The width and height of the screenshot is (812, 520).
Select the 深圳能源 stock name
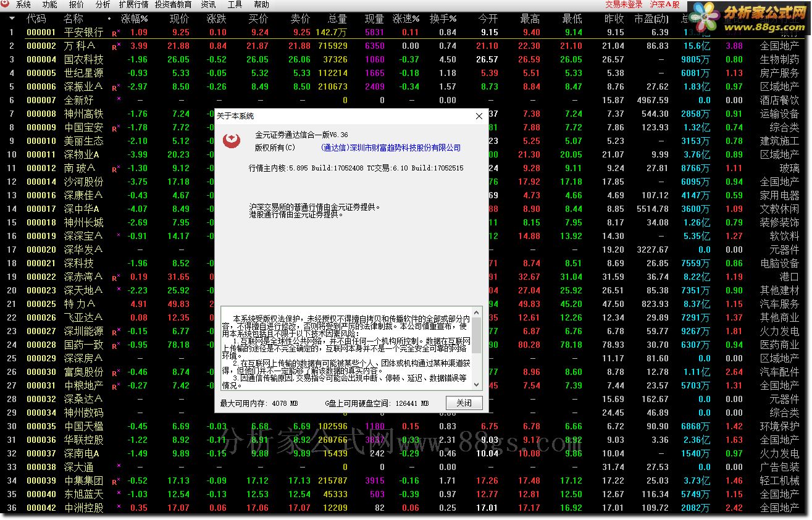pos(84,331)
